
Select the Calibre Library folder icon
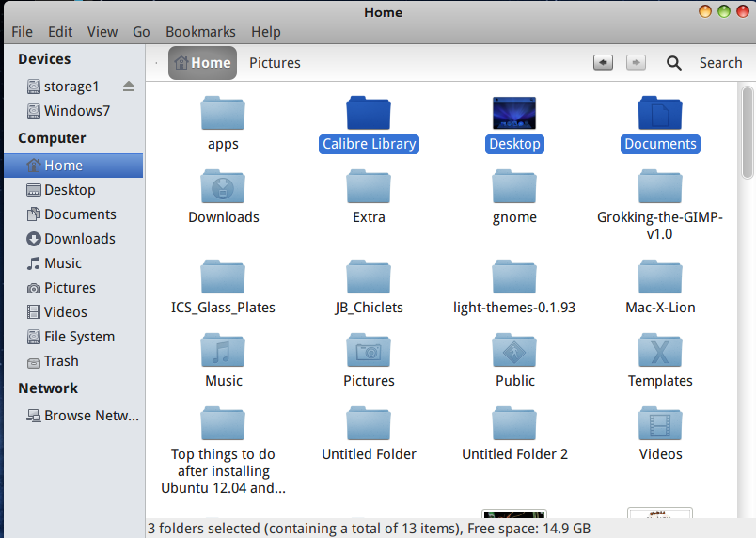point(369,113)
